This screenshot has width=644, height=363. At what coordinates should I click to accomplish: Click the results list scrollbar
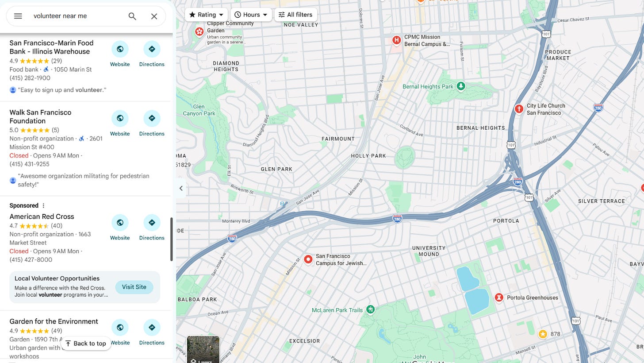pos(171,239)
